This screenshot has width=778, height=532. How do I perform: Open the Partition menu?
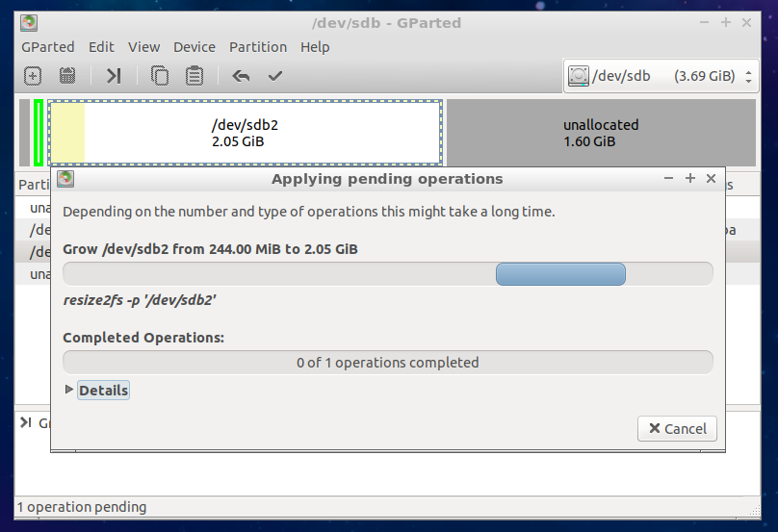258,46
